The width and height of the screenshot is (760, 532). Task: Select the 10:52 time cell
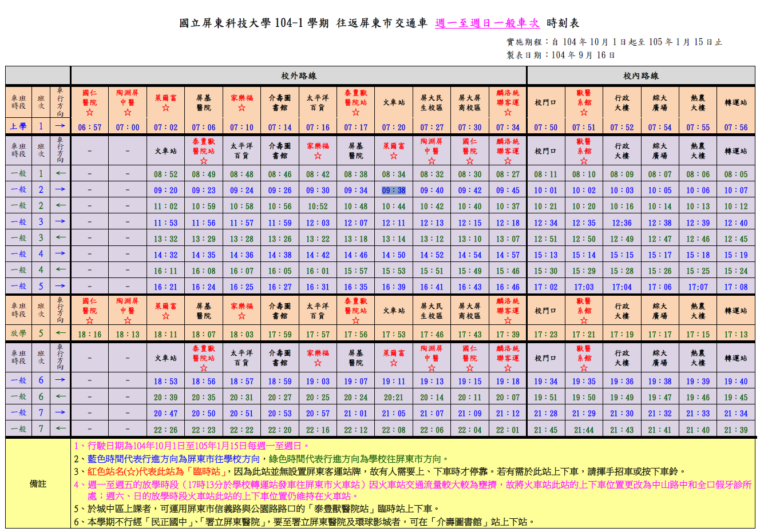318,207
